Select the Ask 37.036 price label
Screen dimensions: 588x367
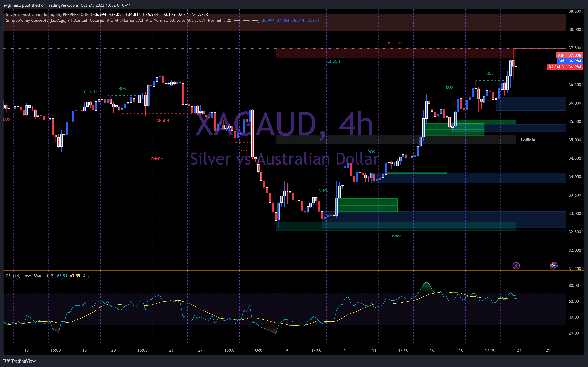570,55
